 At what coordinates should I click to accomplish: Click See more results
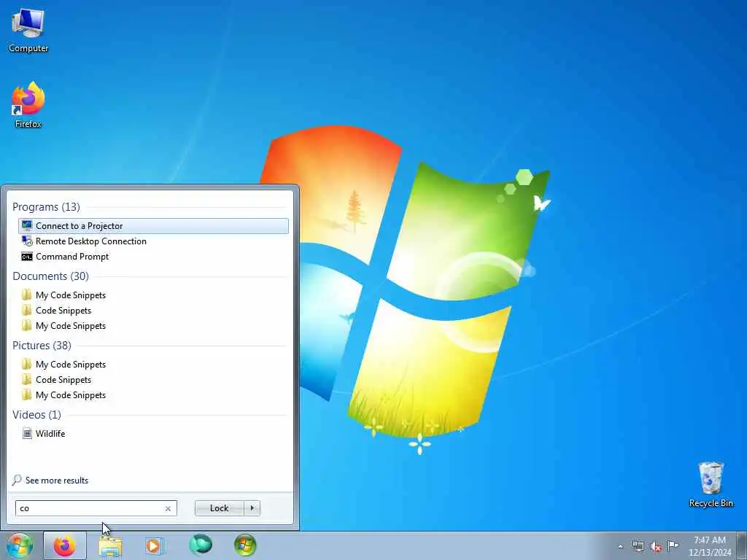click(57, 481)
